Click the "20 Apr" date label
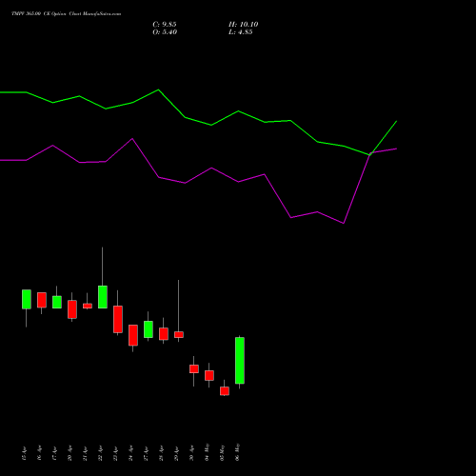The width and height of the screenshot is (476, 476). coord(69,453)
